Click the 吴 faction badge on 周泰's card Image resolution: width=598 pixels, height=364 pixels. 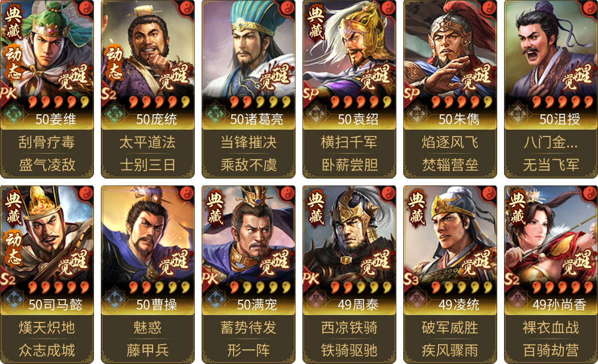tap(316, 299)
